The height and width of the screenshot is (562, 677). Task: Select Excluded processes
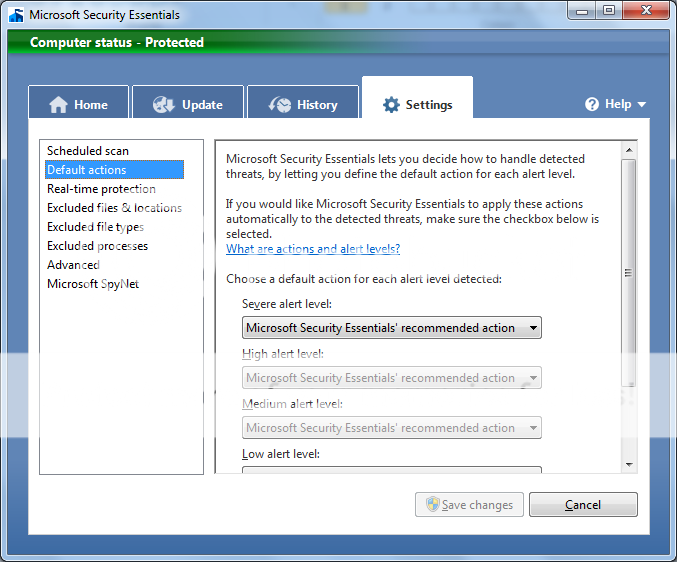click(98, 246)
